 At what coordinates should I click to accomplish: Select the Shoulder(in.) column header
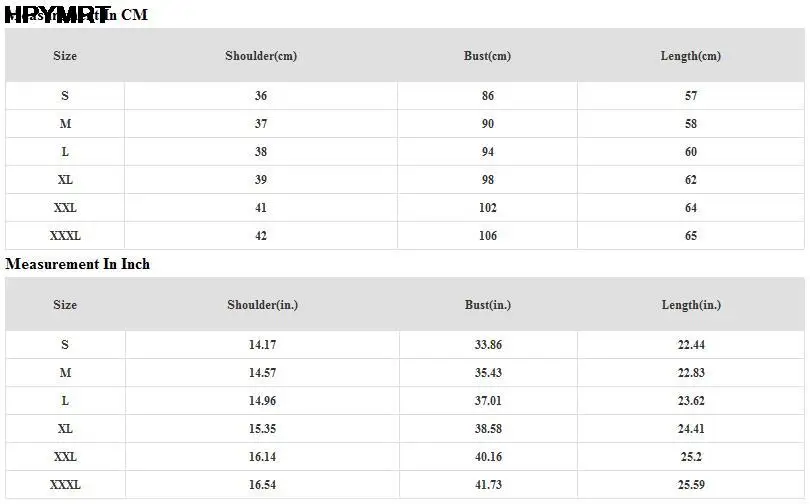(x=262, y=305)
